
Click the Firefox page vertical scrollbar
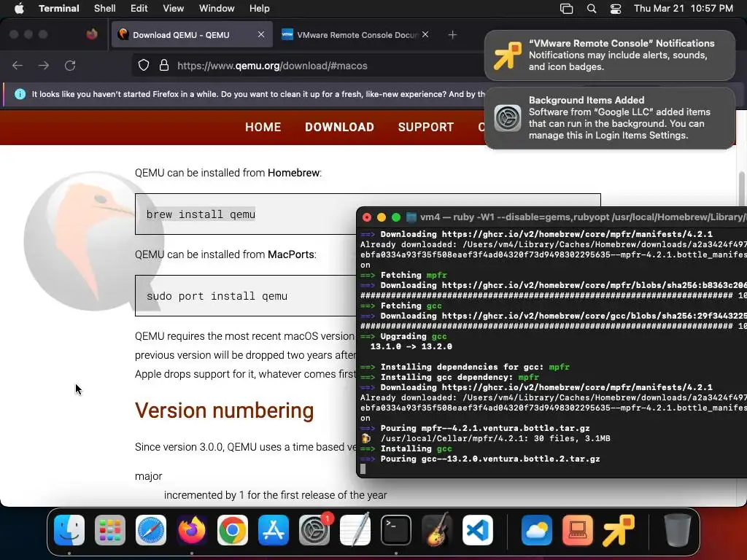[x=741, y=190]
